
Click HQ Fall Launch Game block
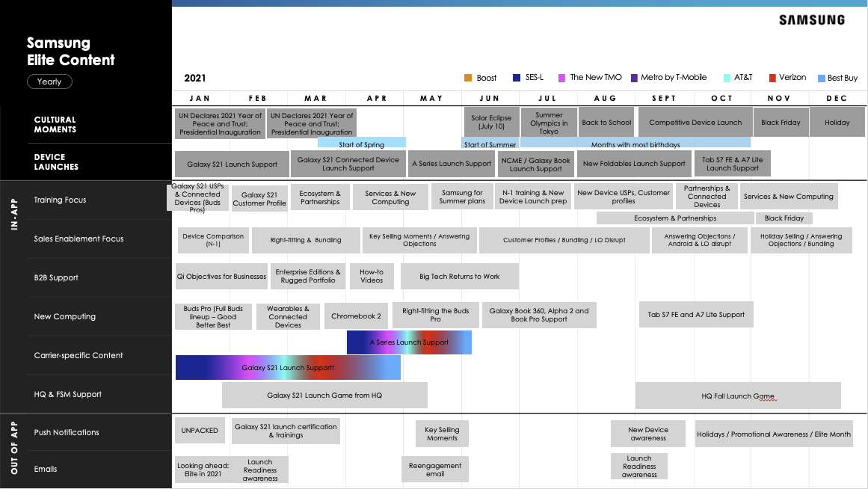pos(738,396)
